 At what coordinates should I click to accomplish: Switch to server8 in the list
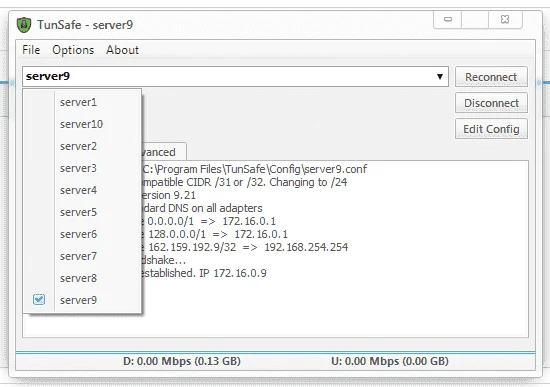point(82,278)
